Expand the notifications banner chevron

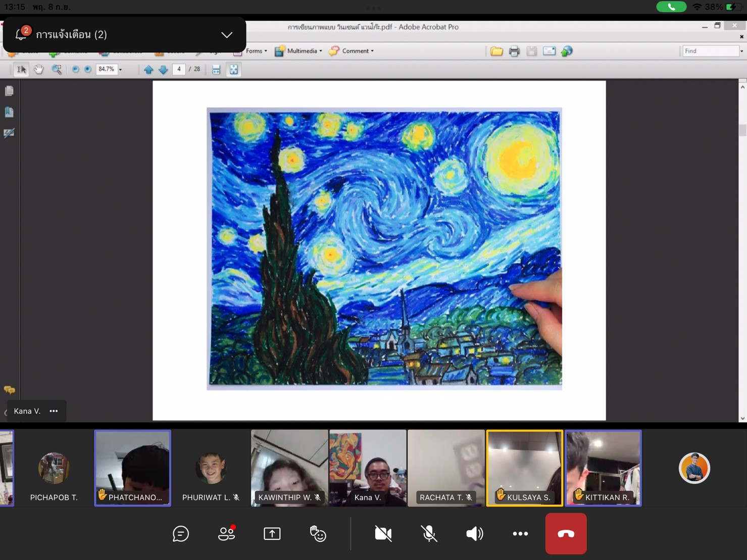[227, 35]
